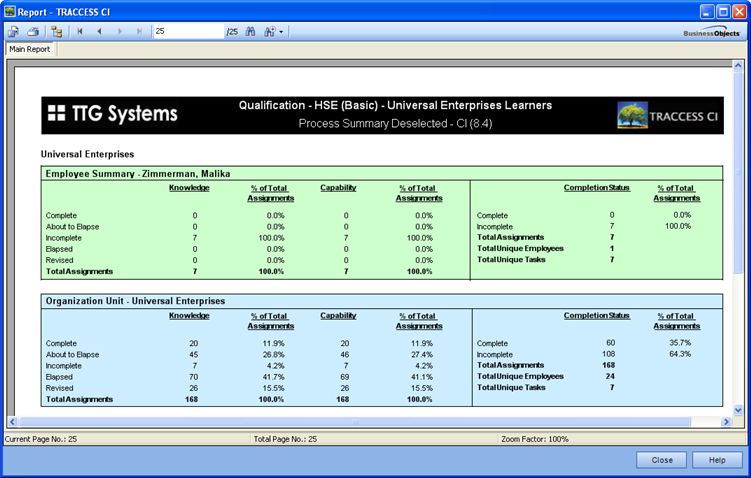The height and width of the screenshot is (478, 751).
Task: Click 'About to Elapse' row in Employee Summary
Action: 239,227
